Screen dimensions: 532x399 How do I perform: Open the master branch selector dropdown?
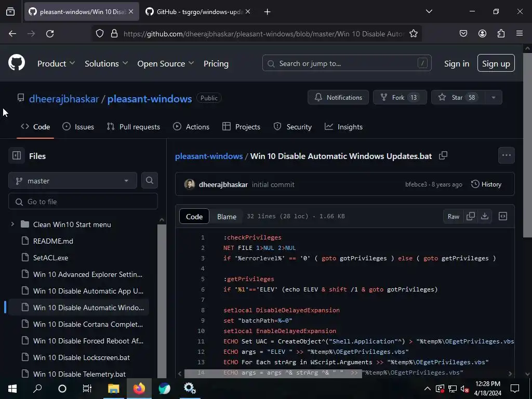point(73,180)
